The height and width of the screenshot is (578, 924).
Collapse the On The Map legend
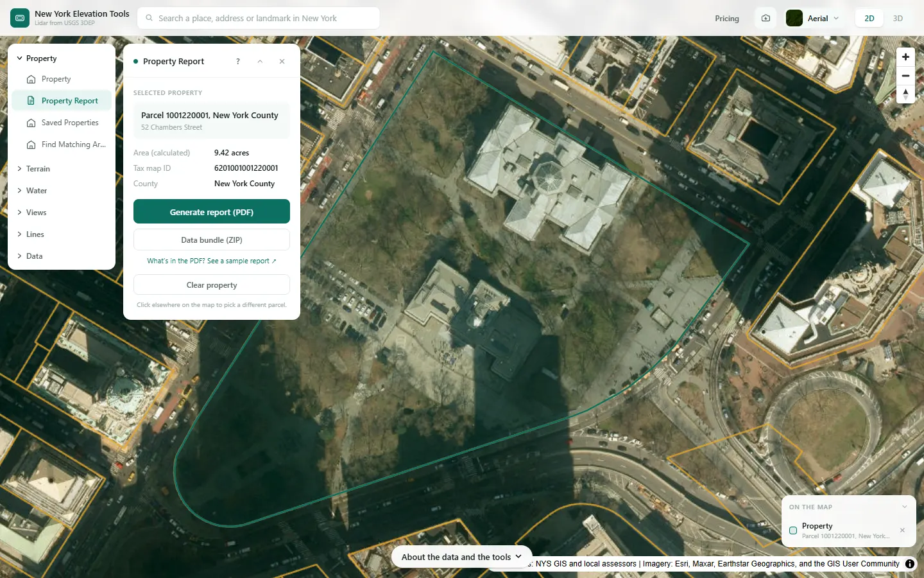pyautogui.click(x=905, y=507)
